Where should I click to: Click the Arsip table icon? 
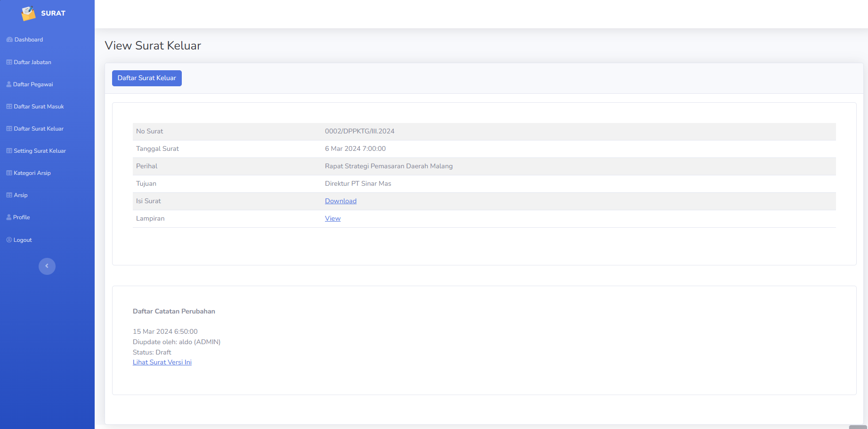pos(9,195)
